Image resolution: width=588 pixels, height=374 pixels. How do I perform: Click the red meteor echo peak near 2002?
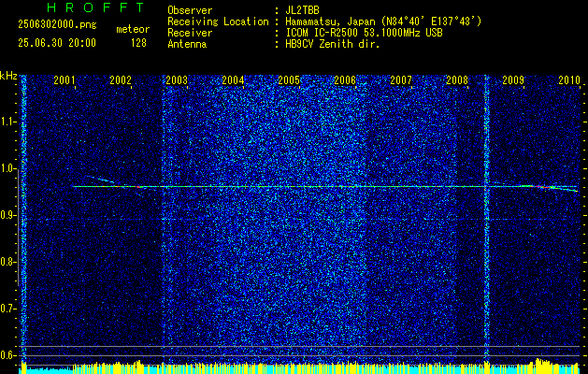click(137, 186)
